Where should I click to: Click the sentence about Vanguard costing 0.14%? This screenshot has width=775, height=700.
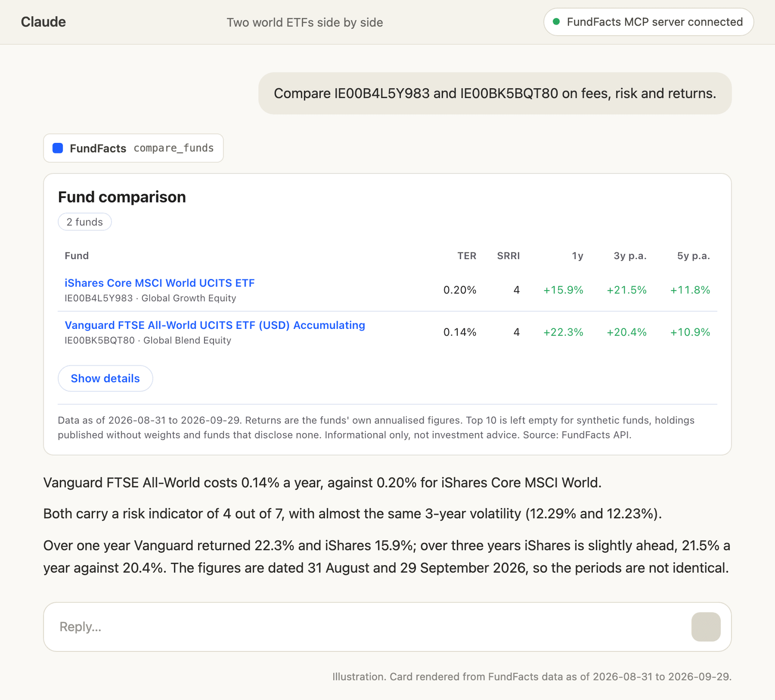(323, 483)
